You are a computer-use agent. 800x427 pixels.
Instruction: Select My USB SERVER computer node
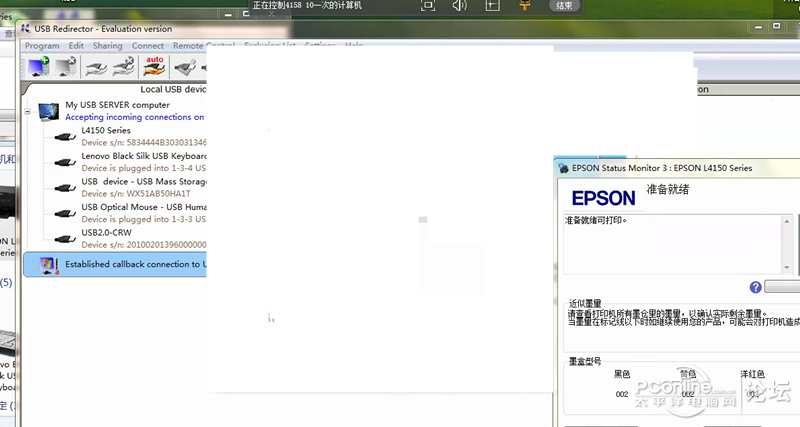coord(117,105)
